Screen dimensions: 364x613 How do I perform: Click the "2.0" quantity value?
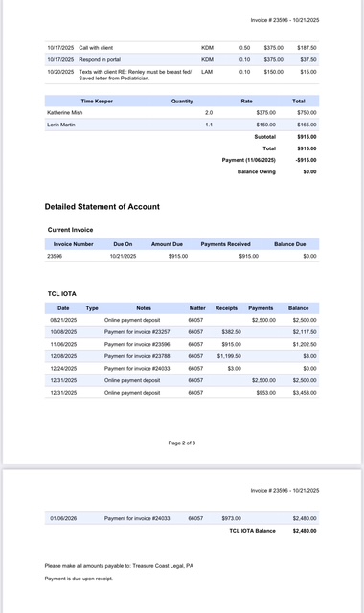(209, 113)
